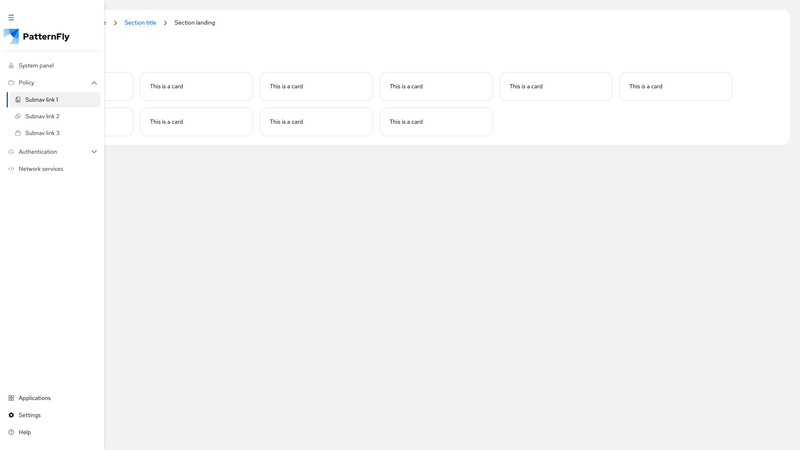Click the Help question mark icon
This screenshot has width=800, height=450.
click(x=11, y=432)
